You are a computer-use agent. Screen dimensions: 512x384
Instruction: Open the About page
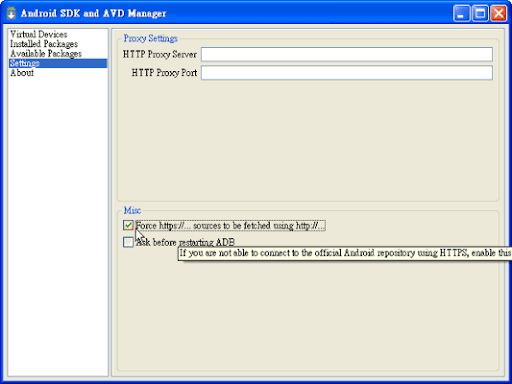22,73
